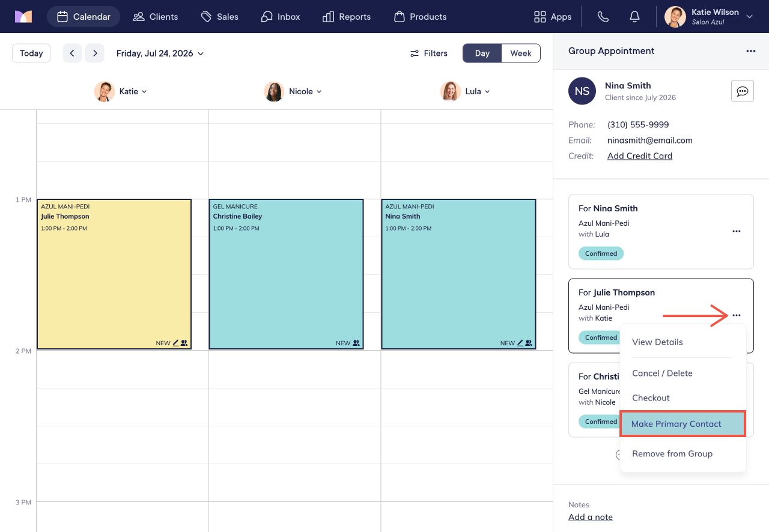Open Group Appointment more options ellipsis
Image resolution: width=769 pixels, height=532 pixels.
(x=751, y=51)
